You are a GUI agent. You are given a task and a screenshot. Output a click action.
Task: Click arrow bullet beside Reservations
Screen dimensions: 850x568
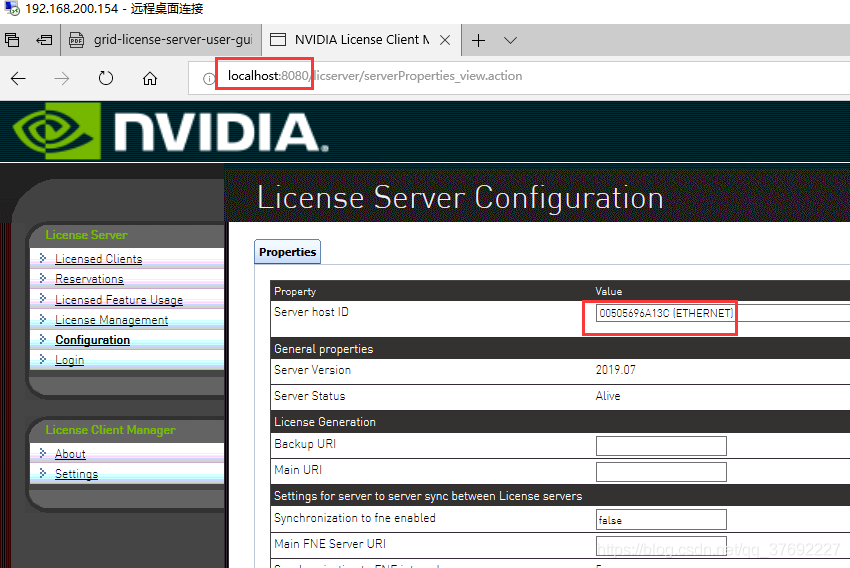point(43,278)
